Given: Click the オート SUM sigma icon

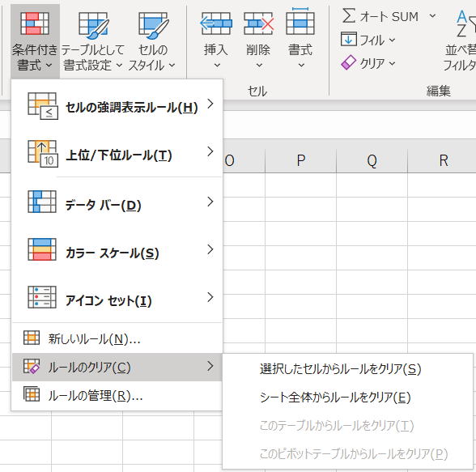Looking at the screenshot, I should point(348,15).
